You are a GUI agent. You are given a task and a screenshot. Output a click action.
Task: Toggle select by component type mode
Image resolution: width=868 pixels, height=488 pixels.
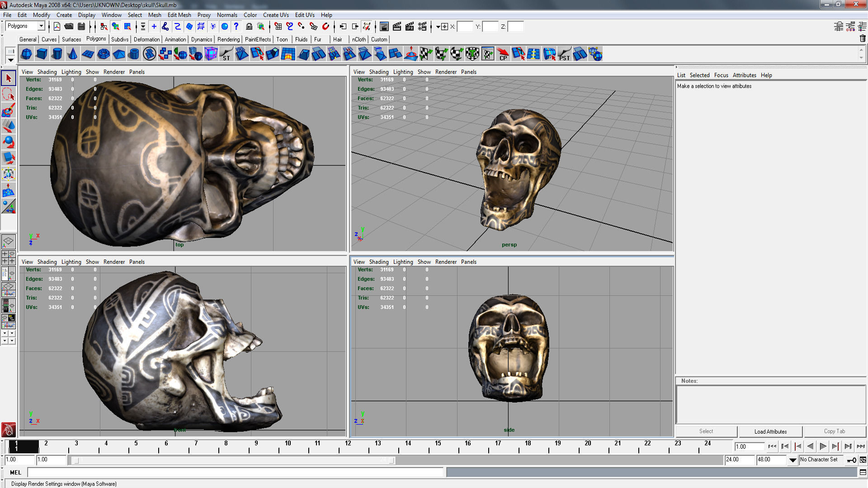click(127, 27)
